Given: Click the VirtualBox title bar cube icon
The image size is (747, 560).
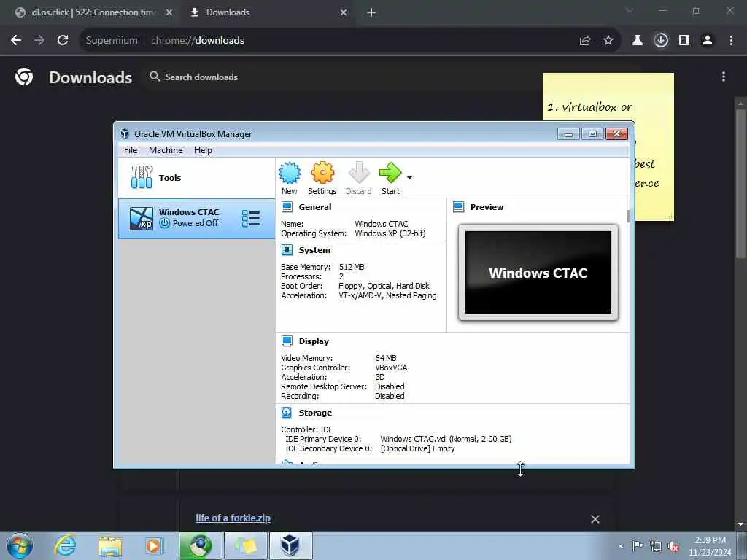Looking at the screenshot, I should point(125,134).
